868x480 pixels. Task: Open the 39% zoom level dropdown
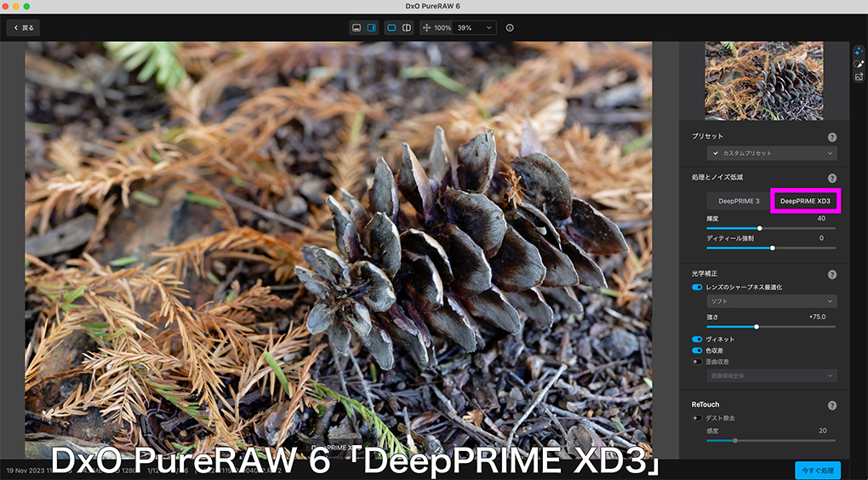(x=476, y=28)
